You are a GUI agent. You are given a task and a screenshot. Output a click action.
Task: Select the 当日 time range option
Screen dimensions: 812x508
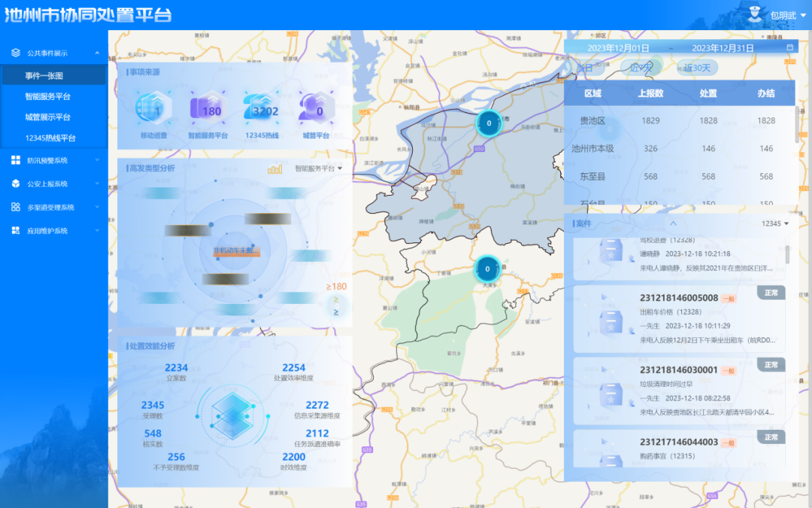(x=584, y=68)
